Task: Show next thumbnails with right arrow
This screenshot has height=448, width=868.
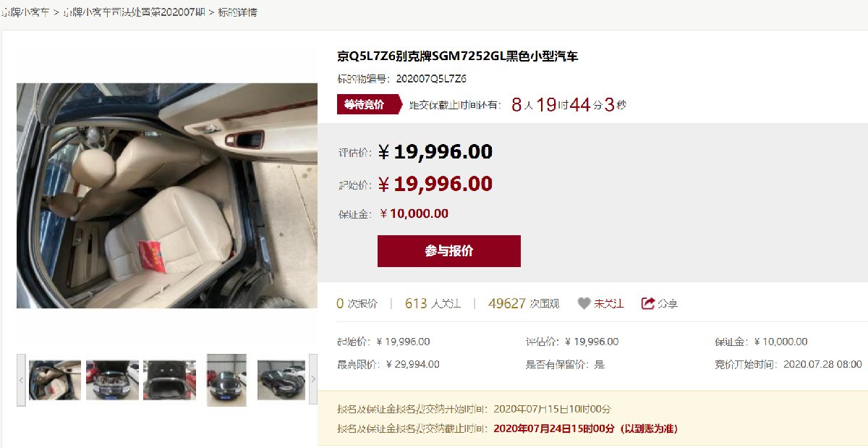Action: [313, 379]
